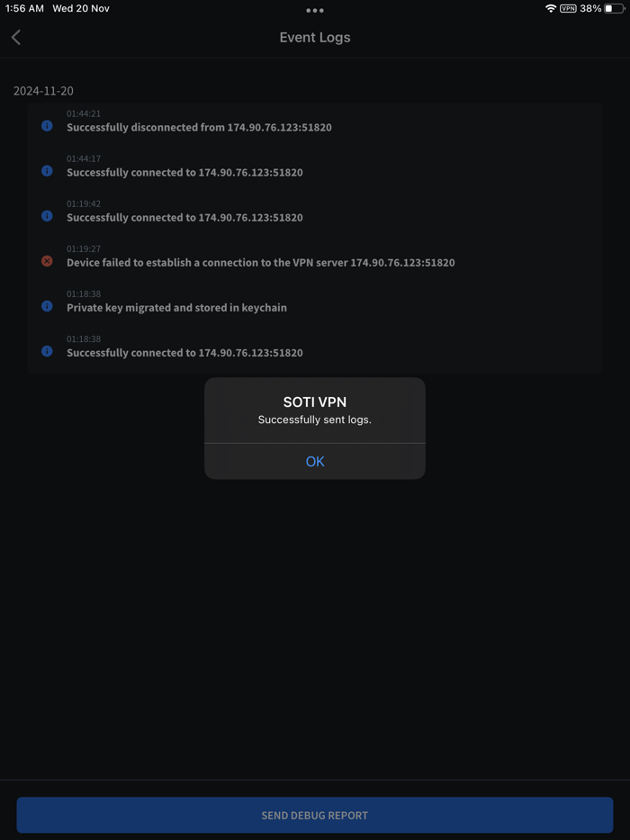Viewport: 630px width, 840px height.
Task: Click the info icon on the 01:19:42 connection entry
Action: coord(47,216)
